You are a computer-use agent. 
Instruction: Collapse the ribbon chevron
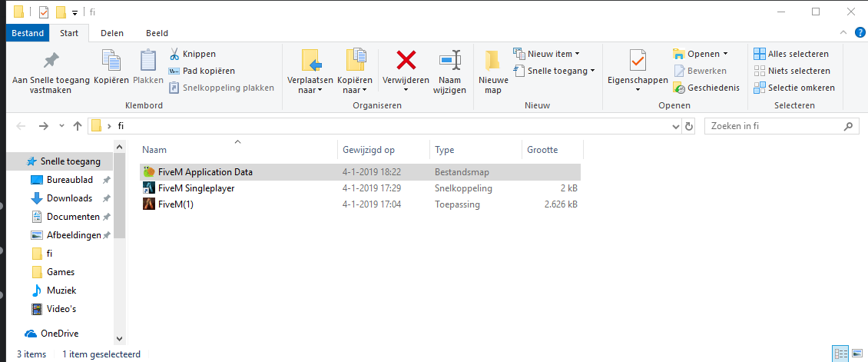(843, 33)
